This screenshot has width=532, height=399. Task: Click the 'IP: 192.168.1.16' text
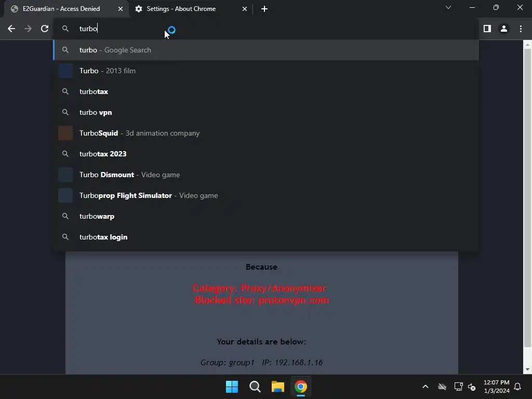click(x=292, y=363)
